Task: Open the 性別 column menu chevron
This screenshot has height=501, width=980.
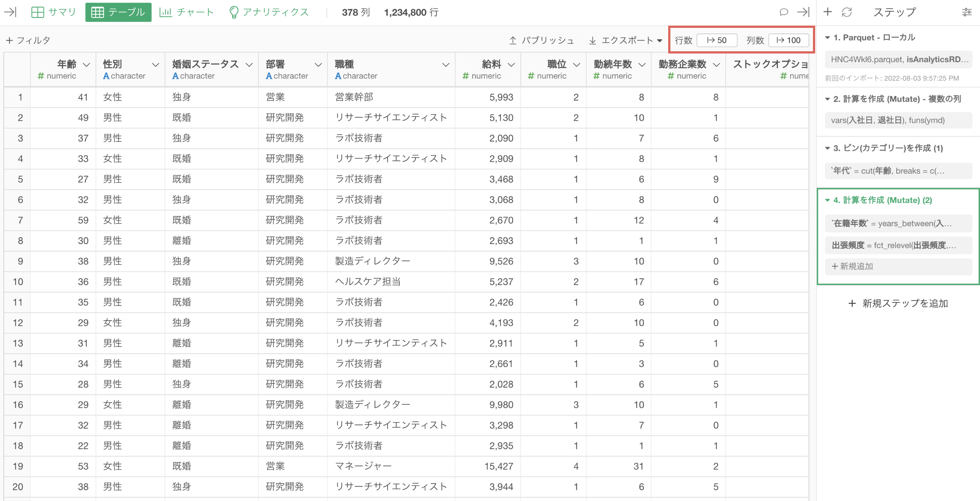Action: coord(156,65)
